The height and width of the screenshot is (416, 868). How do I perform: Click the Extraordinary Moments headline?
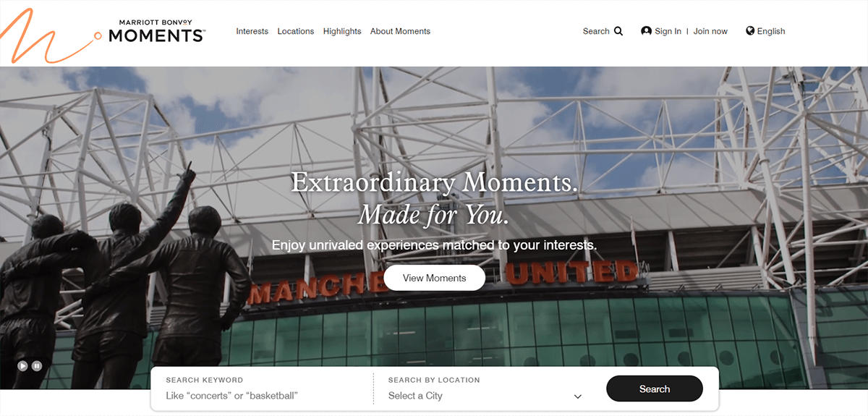[x=435, y=182]
